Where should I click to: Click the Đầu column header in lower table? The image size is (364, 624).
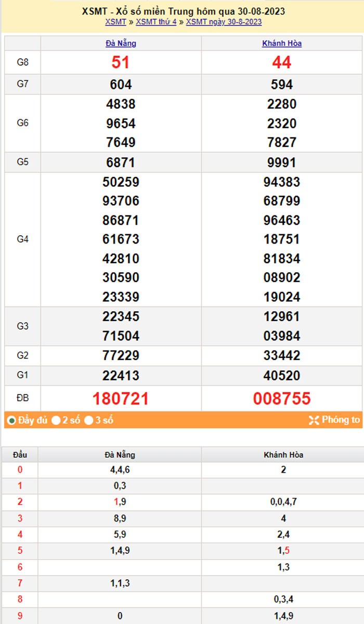20,455
